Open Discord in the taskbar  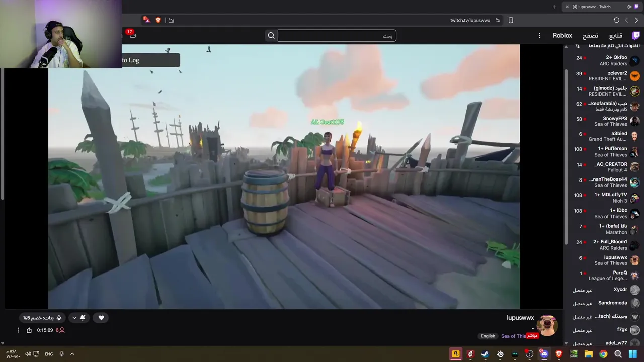point(544,354)
